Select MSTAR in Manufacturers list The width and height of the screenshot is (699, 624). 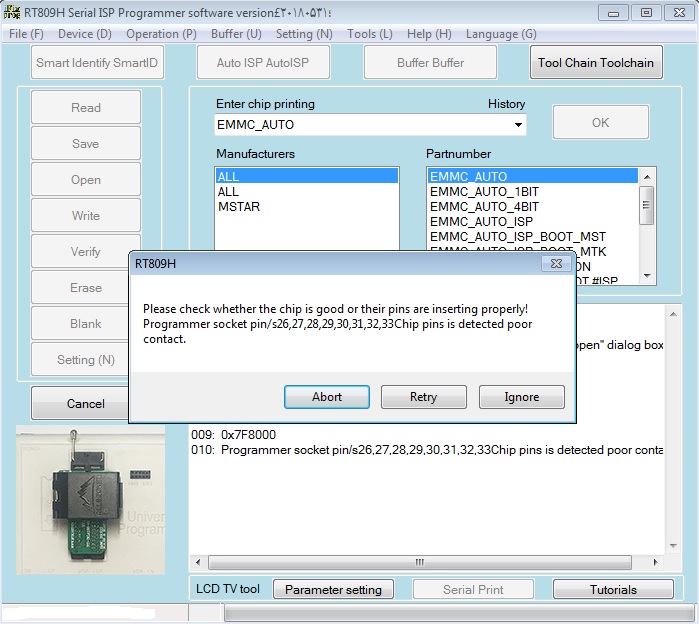point(307,207)
